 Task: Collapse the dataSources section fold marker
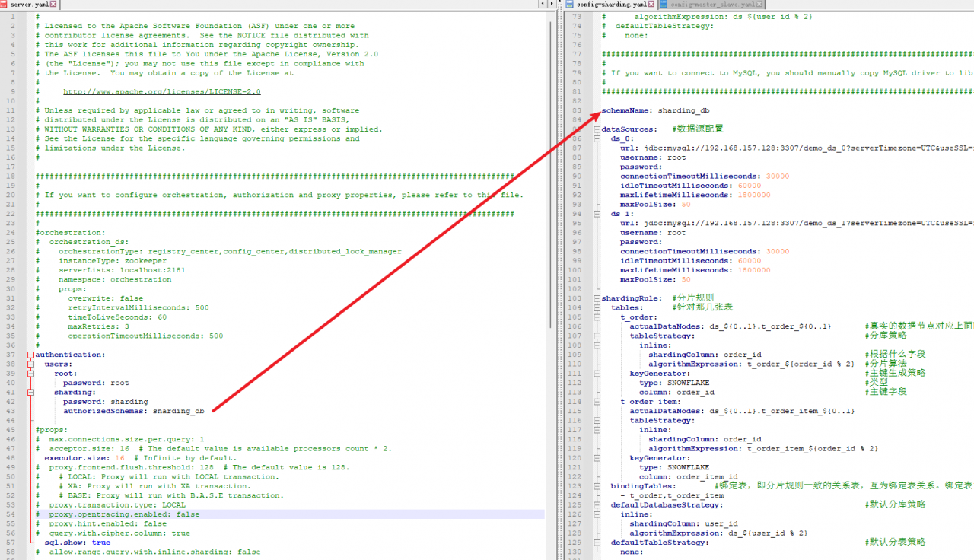tap(597, 129)
